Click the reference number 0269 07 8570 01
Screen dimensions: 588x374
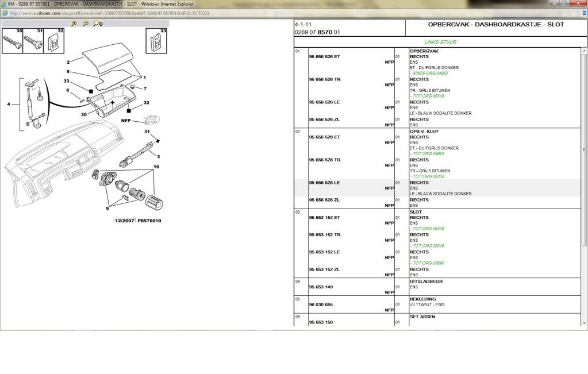(x=317, y=32)
